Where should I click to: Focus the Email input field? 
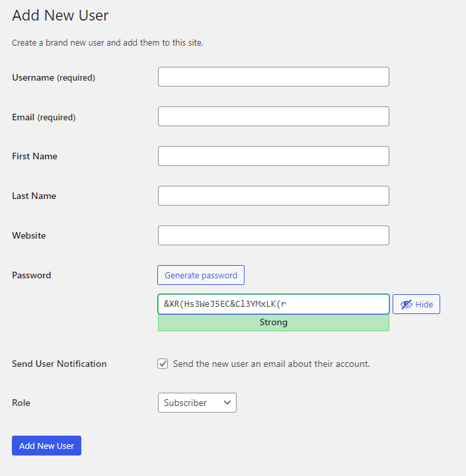click(273, 116)
